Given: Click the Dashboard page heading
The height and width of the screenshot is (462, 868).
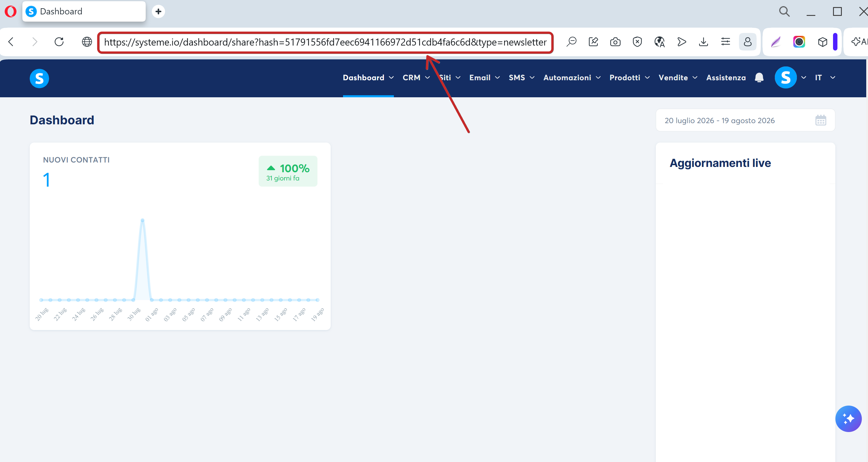Looking at the screenshot, I should pos(62,120).
